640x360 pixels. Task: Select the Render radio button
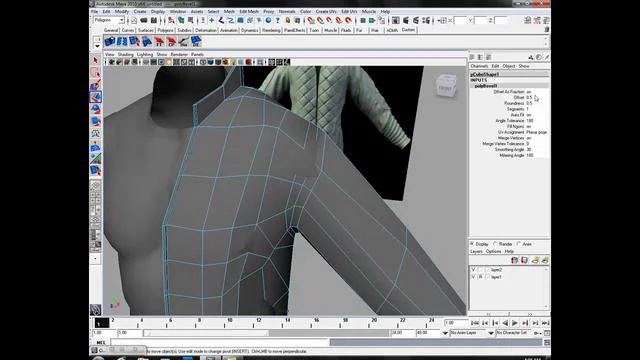click(496, 244)
